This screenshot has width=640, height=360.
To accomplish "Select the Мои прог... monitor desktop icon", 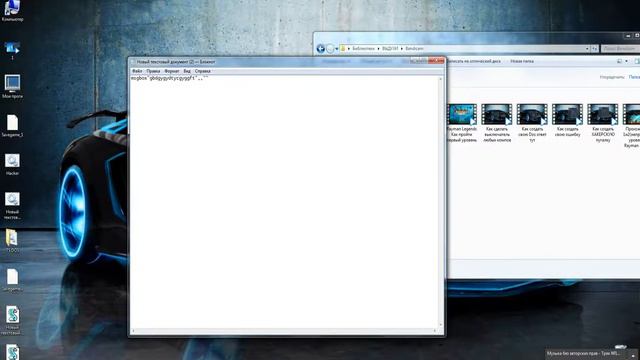I will click(x=12, y=87).
